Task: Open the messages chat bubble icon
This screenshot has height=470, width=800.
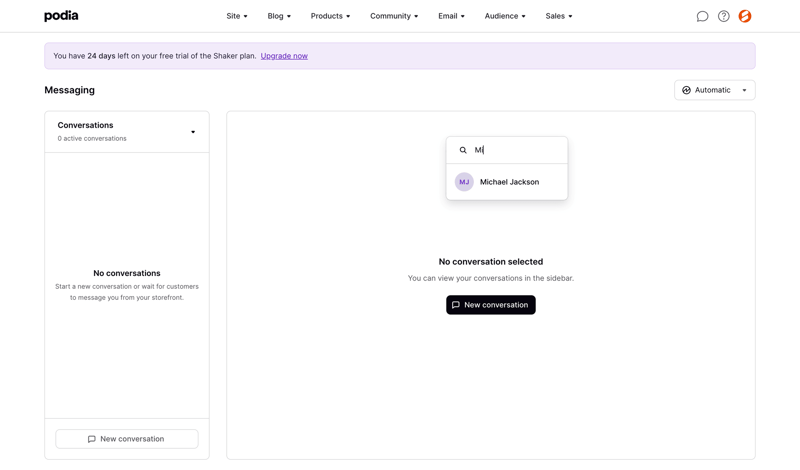Action: pos(702,16)
